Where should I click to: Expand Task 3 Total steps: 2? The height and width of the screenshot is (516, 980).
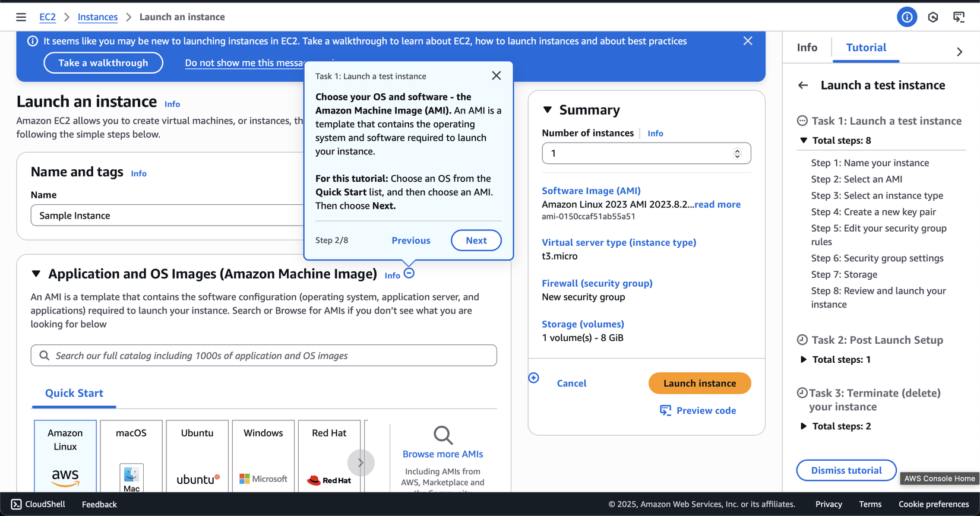(804, 426)
